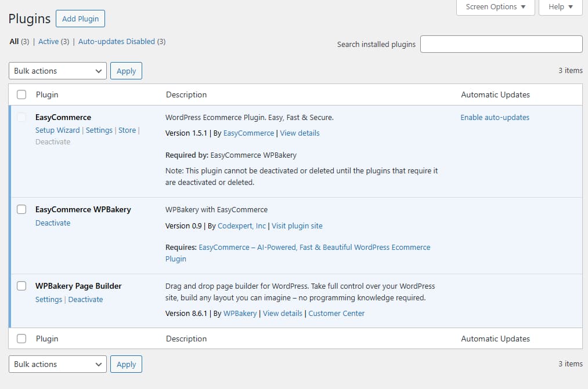
Task: Visit the plugin site for EasyCommerce WPBakery
Action: 297,226
